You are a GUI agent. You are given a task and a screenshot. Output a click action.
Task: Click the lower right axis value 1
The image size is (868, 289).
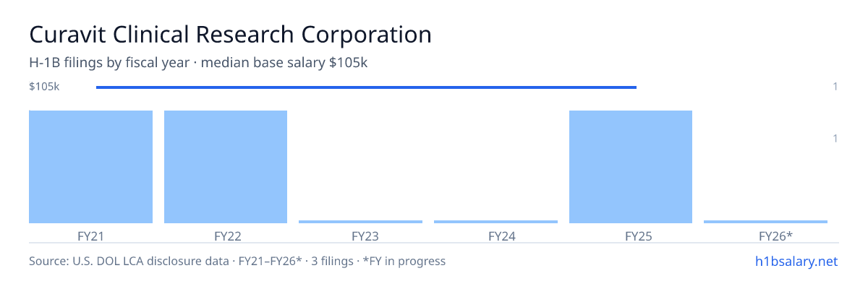tap(835, 138)
